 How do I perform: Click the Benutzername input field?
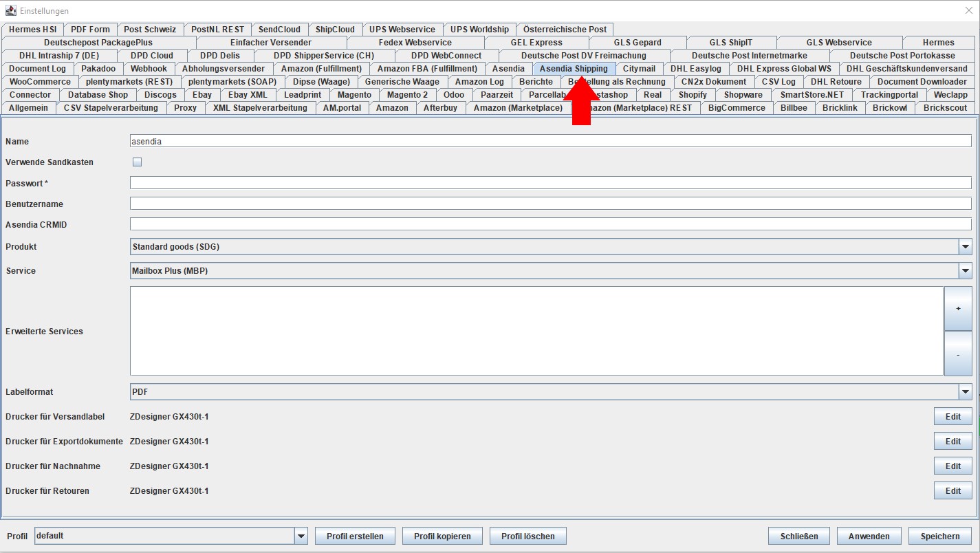click(550, 204)
